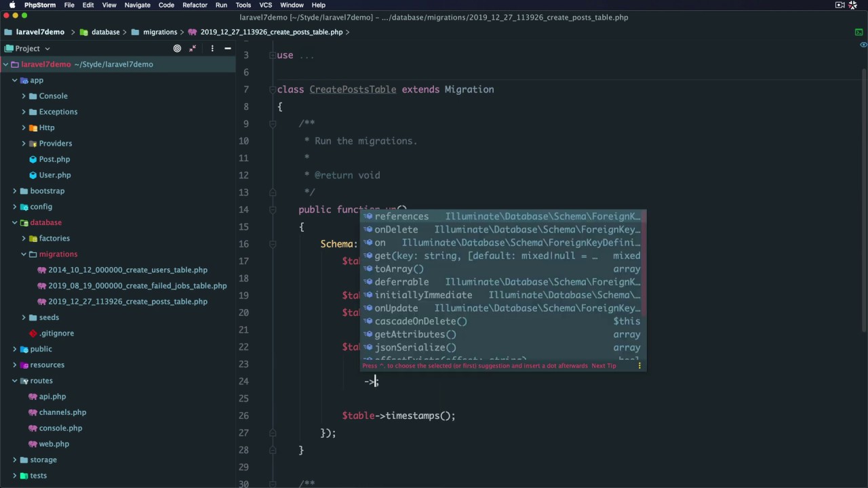868x488 pixels.
Task: Collapse the database folder
Action: click(x=14, y=222)
